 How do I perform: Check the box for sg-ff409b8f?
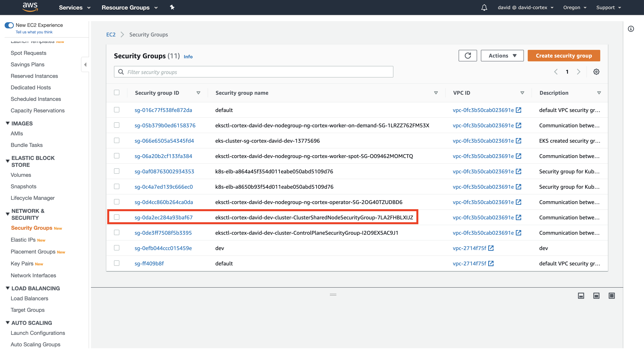point(116,263)
